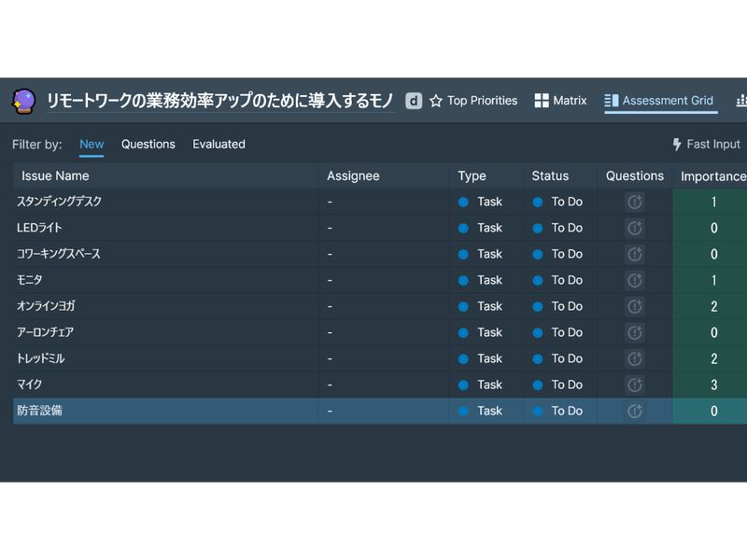747x560 pixels.
Task: Click the Top Priorities star icon
Action: (x=436, y=101)
